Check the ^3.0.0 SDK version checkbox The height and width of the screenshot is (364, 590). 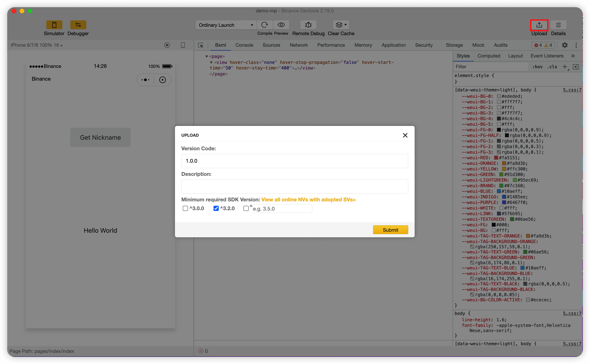[185, 208]
